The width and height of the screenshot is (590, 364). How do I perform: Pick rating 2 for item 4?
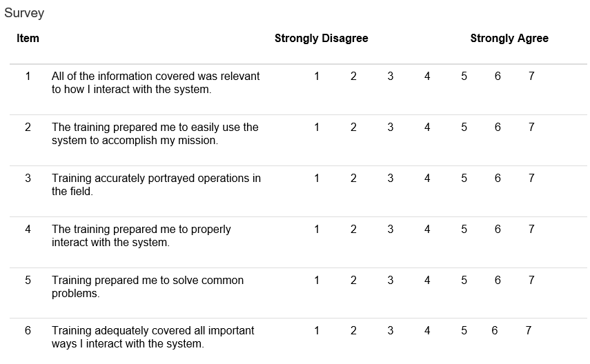pyautogui.click(x=353, y=230)
